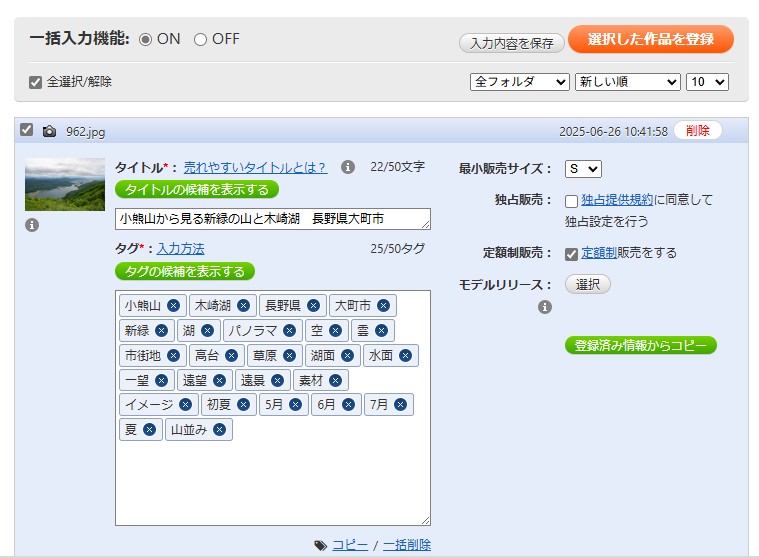Show title candidates with タイトルの候補を表示する
The image size is (759, 558).
(197, 189)
